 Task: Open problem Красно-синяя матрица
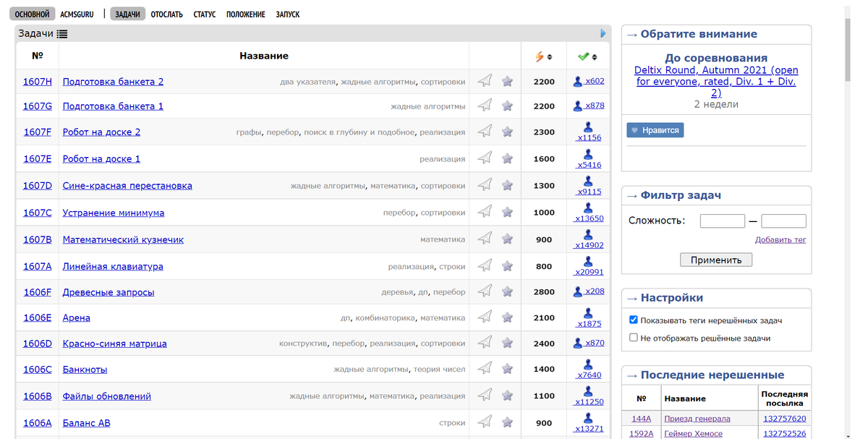tap(114, 344)
